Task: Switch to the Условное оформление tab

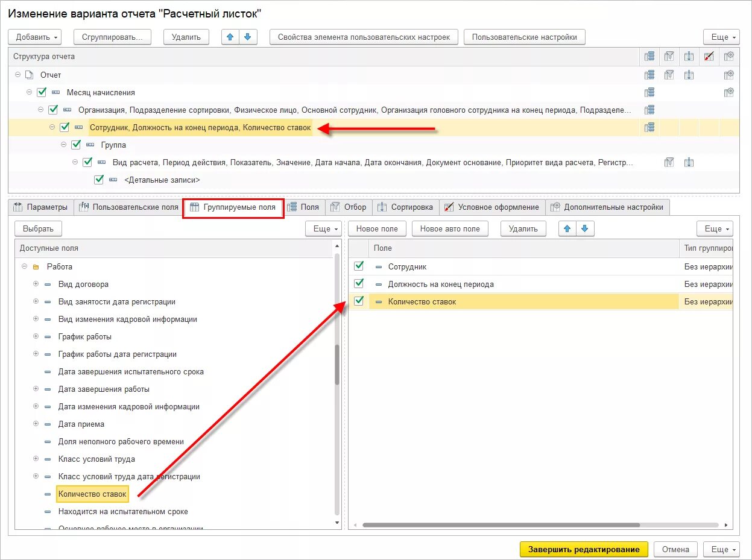Action: (492, 207)
